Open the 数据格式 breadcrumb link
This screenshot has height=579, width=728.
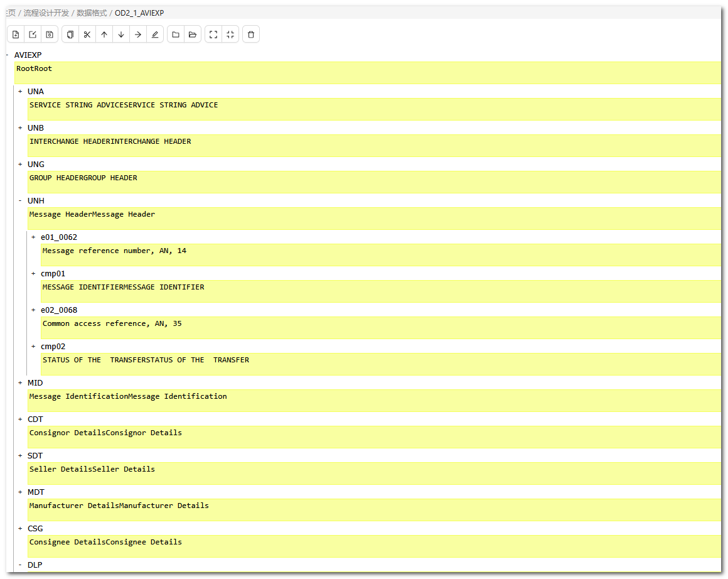click(x=92, y=13)
